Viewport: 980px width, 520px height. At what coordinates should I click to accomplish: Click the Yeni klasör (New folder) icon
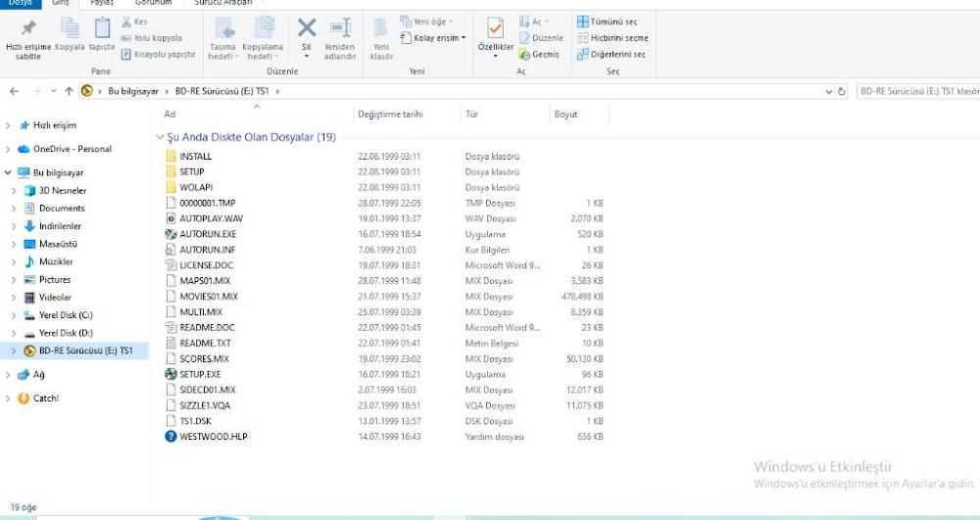pos(380,28)
